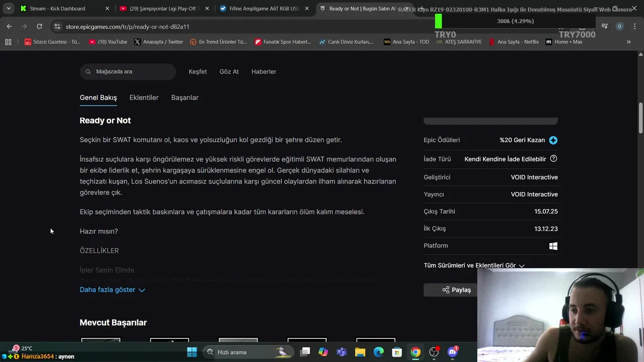
Task: Open the Ana Sayfa - Netflix bookmark
Action: [514, 42]
